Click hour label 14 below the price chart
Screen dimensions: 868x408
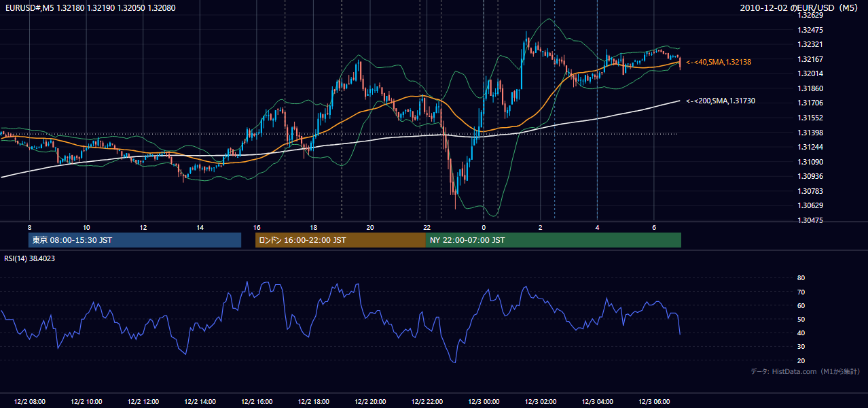[200, 227]
